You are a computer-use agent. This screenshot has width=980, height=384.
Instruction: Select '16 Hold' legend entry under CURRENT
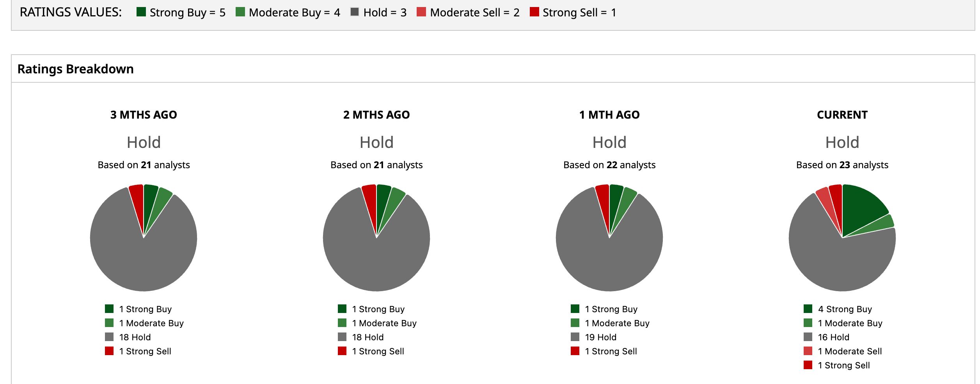[x=826, y=337]
